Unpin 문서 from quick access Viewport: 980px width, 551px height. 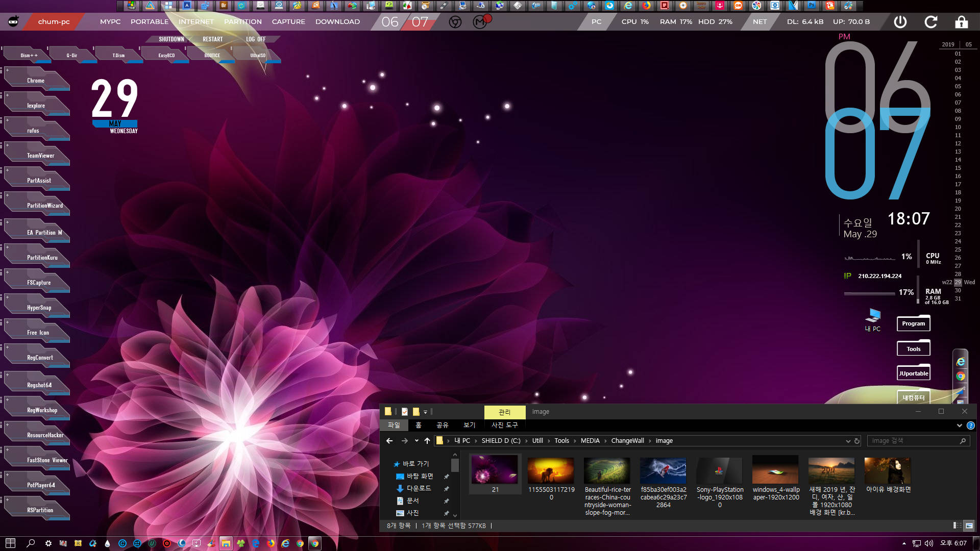(447, 501)
